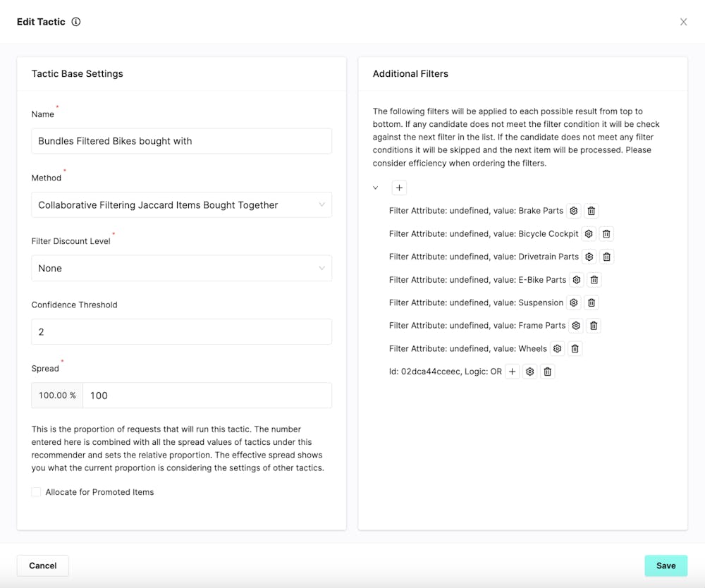Viewport: 705px width, 588px height.
Task: Open the Filter Discount Level dropdown
Action: pyautogui.click(x=181, y=269)
